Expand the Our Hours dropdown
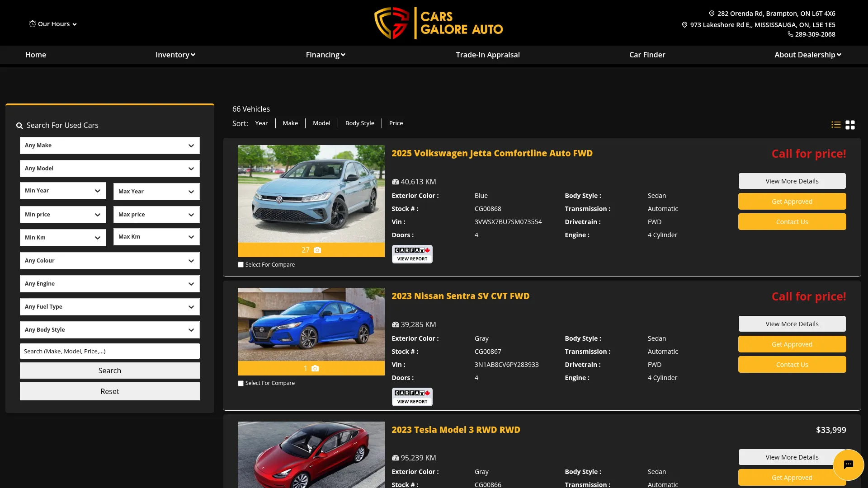This screenshot has width=868, height=488. [53, 24]
